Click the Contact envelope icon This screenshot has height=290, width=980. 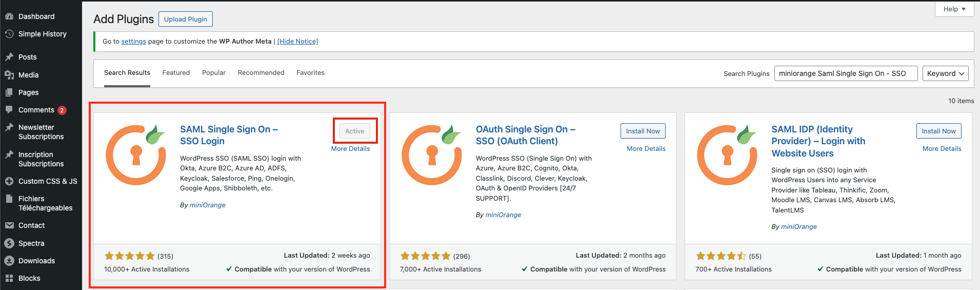(x=9, y=225)
